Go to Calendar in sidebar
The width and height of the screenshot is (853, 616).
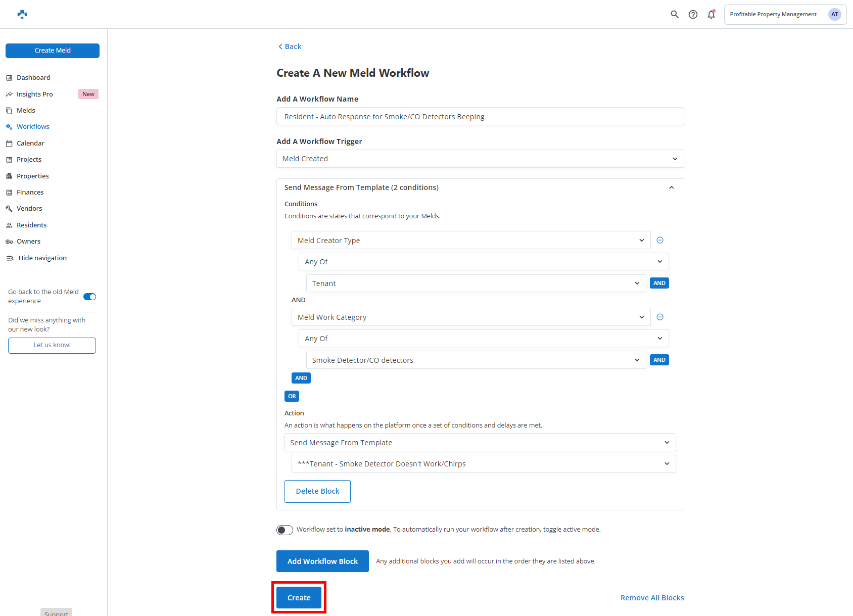(x=30, y=144)
